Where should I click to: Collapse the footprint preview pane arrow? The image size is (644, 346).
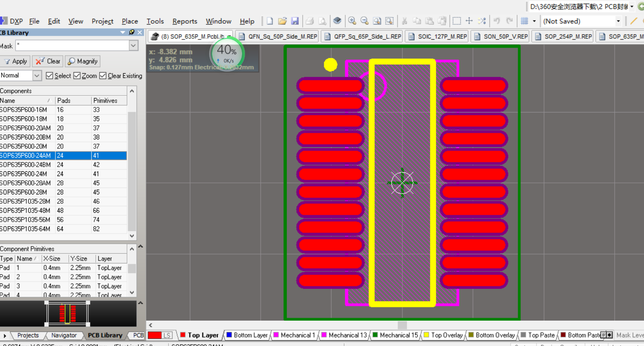pyautogui.click(x=141, y=303)
